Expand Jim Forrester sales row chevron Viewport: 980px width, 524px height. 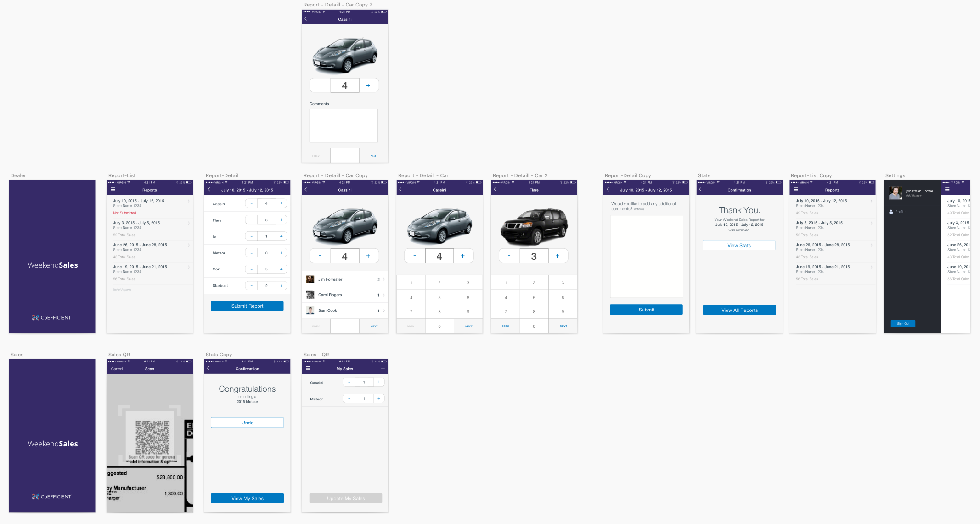click(384, 279)
